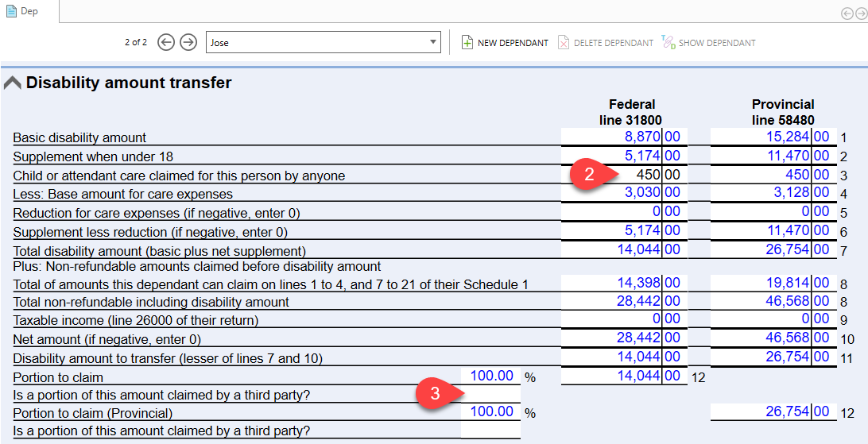The height and width of the screenshot is (444, 868).
Task: Click federal disability amount to transfer line 11
Action: (624, 357)
